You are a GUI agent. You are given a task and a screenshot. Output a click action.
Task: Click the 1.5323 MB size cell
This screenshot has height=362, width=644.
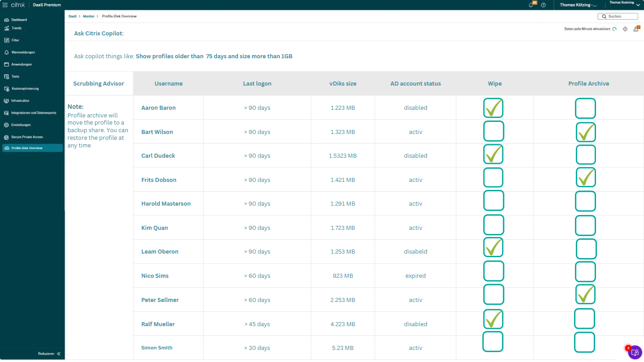343,156
